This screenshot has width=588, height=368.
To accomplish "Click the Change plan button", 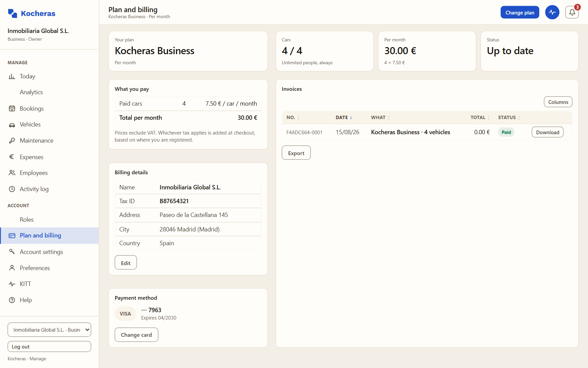I will coord(520,12).
